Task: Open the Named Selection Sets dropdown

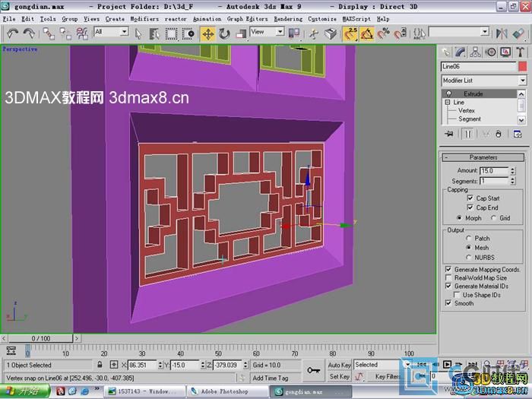Action: point(459,32)
